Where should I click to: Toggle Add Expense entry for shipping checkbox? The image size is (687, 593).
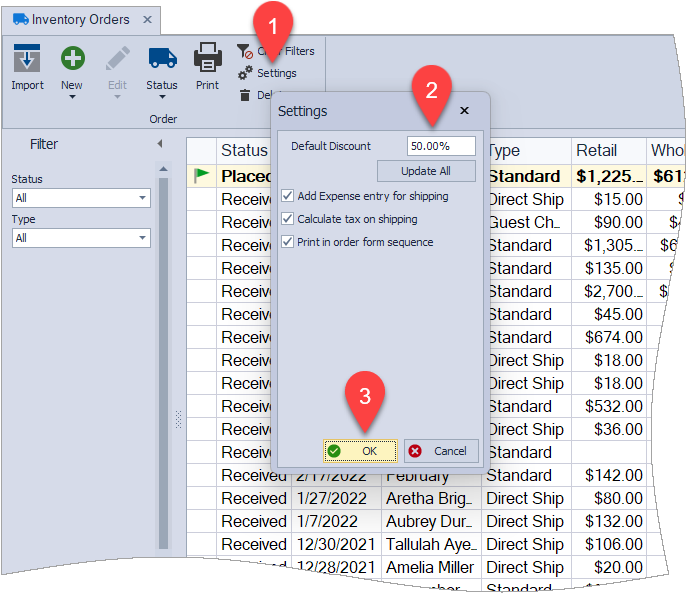tap(287, 195)
